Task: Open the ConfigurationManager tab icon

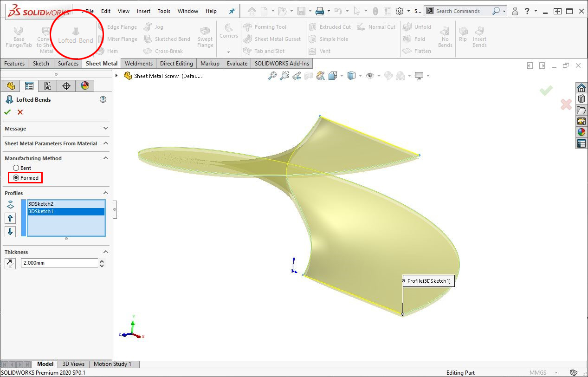Action: (x=47, y=86)
